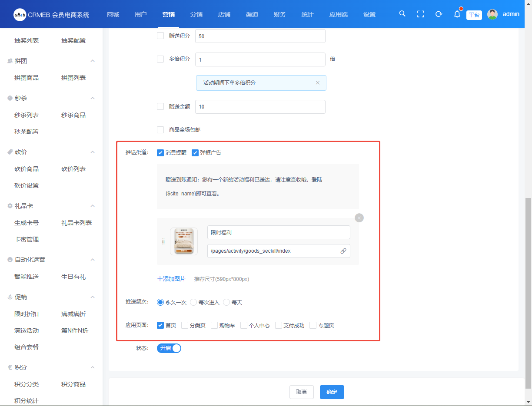
Task: Click the admin avatar picture
Action: [492, 14]
